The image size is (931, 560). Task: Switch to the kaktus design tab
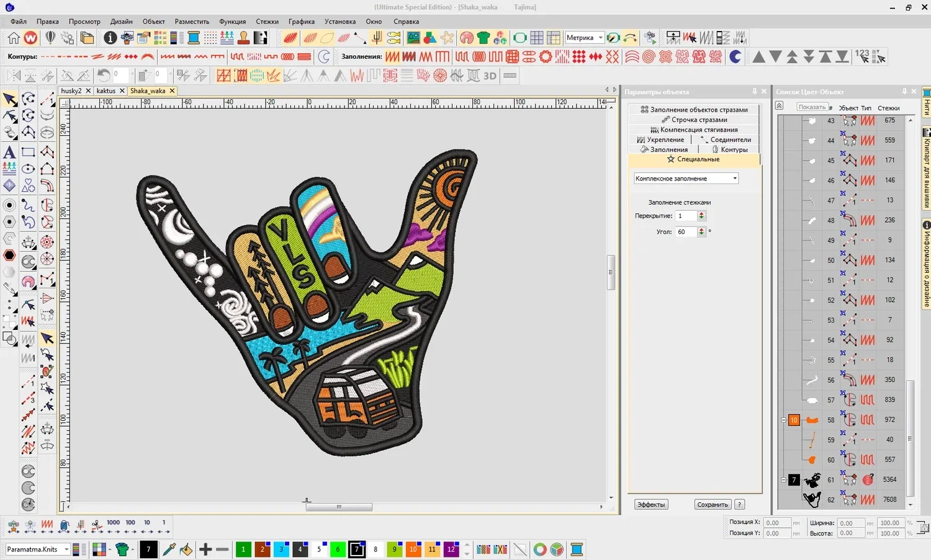(106, 91)
